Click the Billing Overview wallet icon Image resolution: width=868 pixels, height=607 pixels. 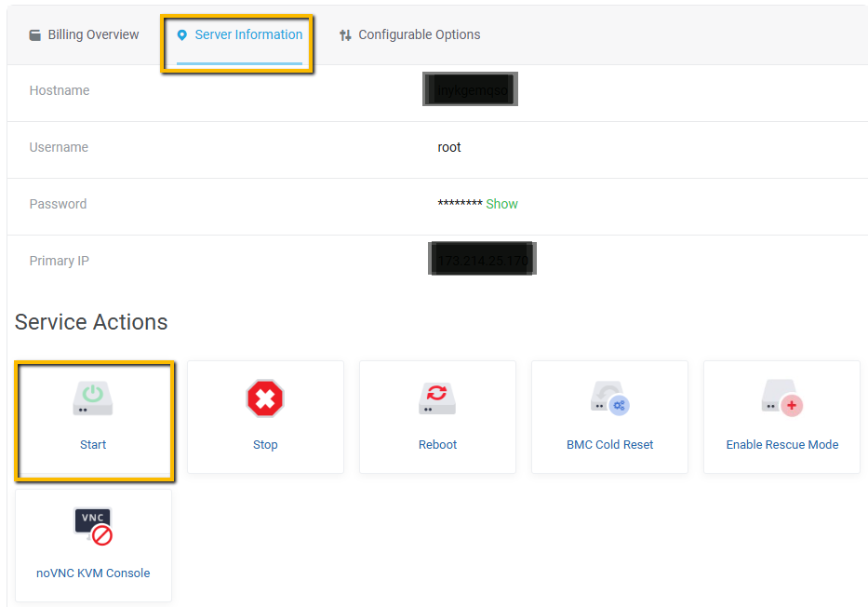click(35, 35)
